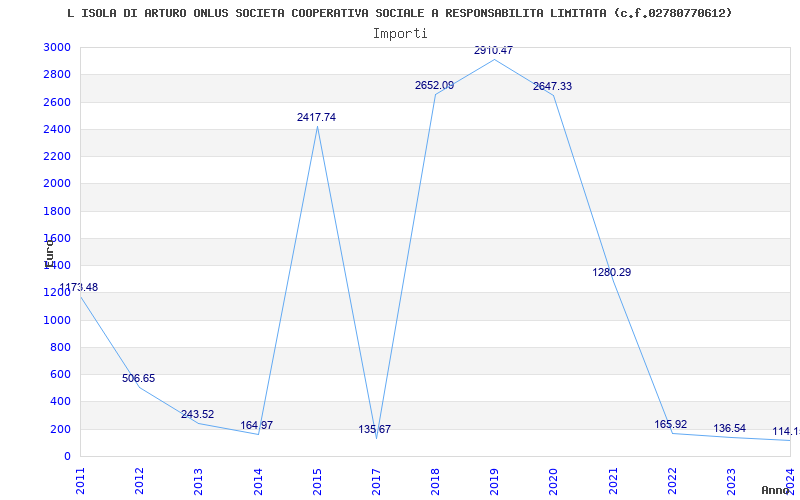
Task: Click the 2652.09 value label
Action: coord(434,85)
